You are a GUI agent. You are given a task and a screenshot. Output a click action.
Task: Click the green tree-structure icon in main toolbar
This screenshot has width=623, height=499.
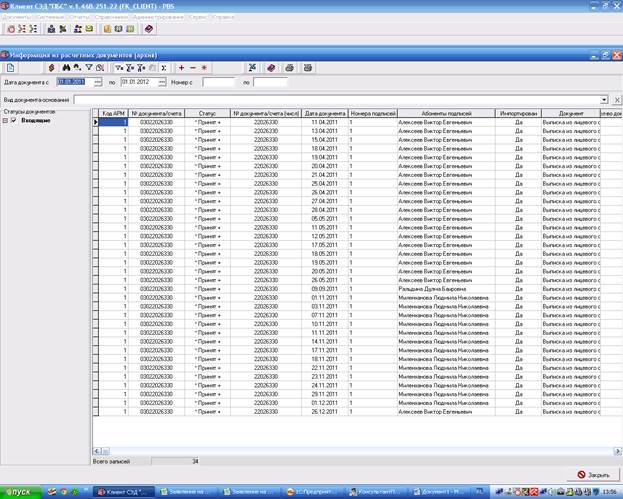coord(33,29)
